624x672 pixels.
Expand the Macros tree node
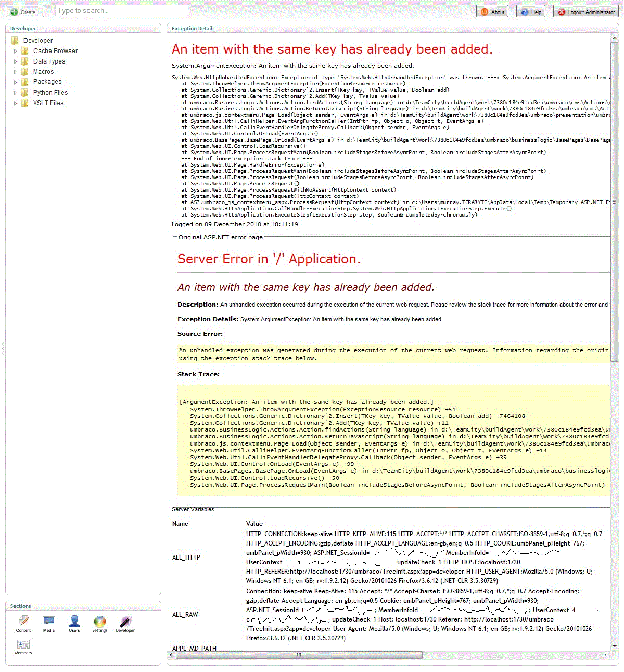click(x=15, y=72)
